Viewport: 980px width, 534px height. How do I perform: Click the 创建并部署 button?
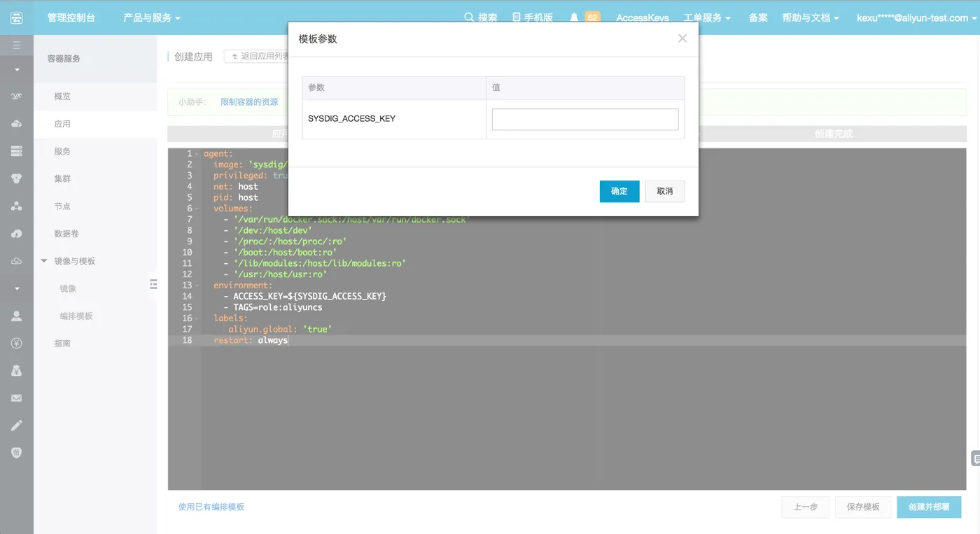click(x=929, y=507)
